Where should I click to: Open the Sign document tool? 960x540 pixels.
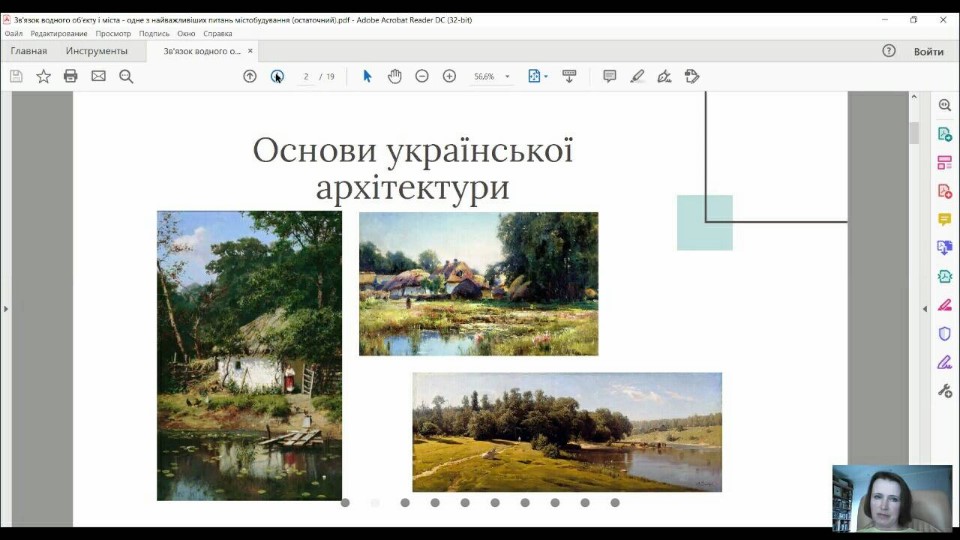664,76
